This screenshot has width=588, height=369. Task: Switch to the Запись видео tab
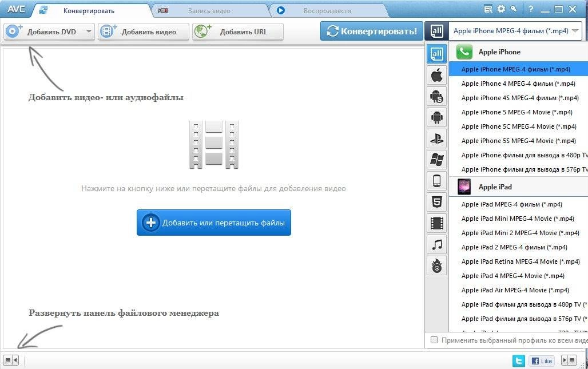click(x=209, y=11)
